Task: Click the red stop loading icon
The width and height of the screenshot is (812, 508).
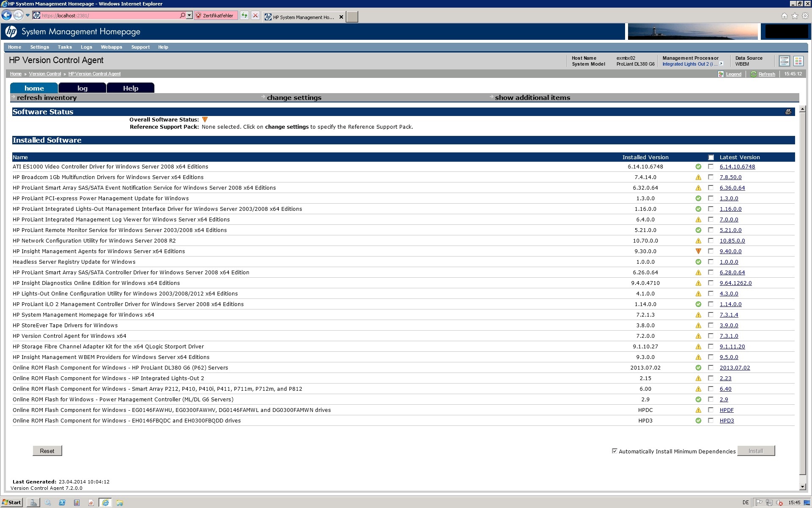Action: tap(255, 16)
